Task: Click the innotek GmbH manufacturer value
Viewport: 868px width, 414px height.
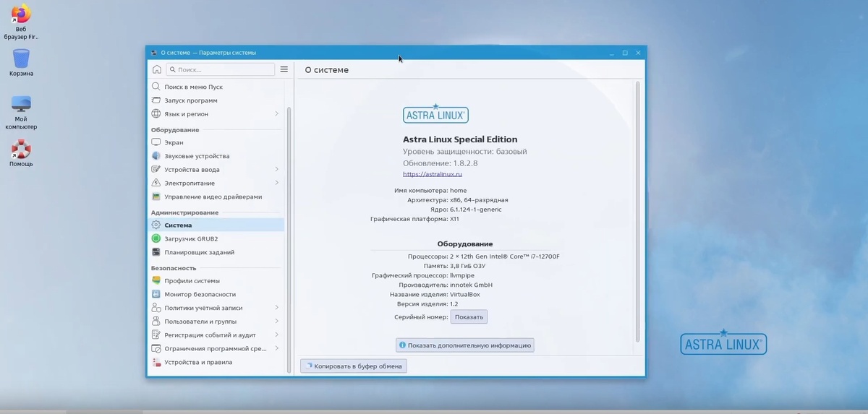Action: (x=471, y=285)
